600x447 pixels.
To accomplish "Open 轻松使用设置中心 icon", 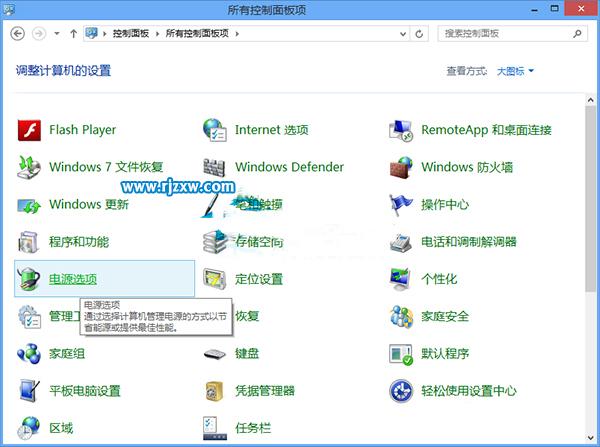I will pos(401,391).
